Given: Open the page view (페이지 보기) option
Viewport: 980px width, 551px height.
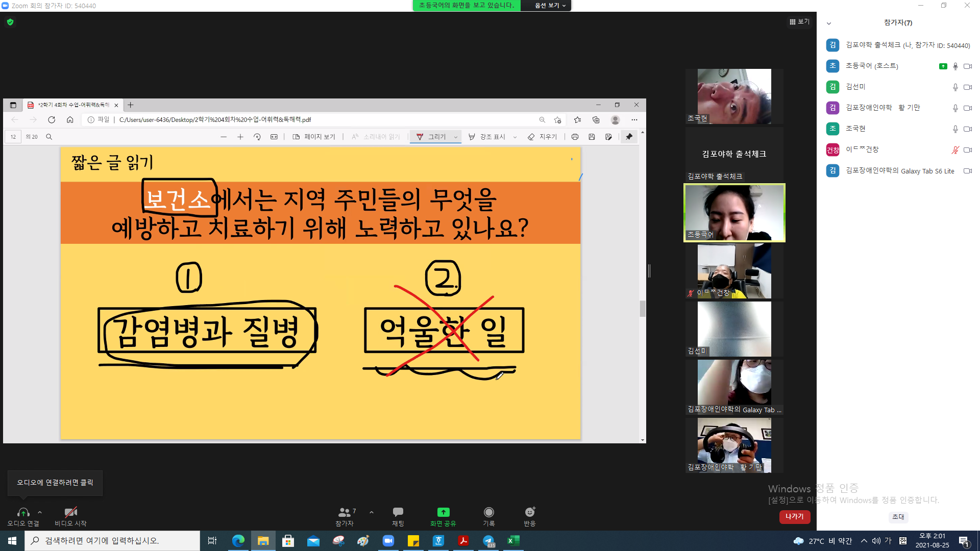Looking at the screenshot, I should coord(314,137).
